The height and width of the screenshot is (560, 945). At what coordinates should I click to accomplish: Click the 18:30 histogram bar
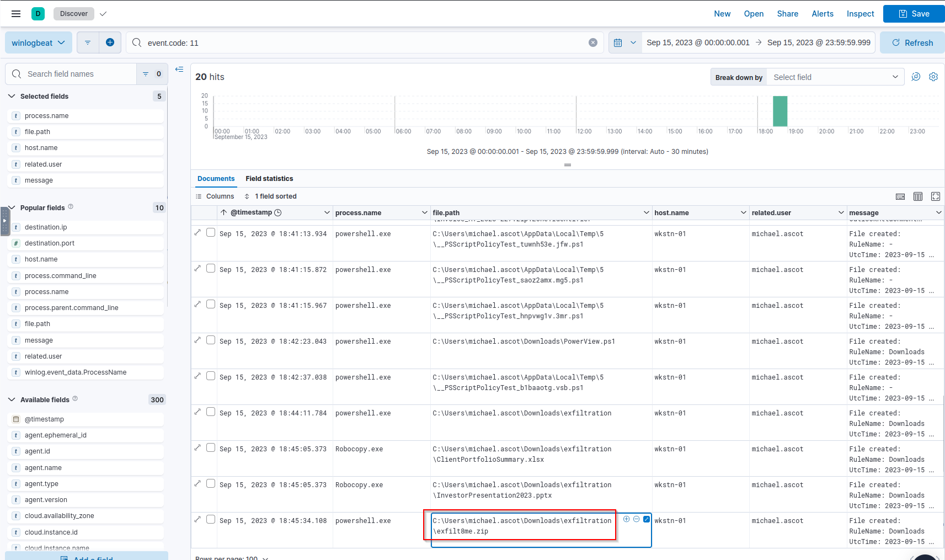[x=780, y=111]
